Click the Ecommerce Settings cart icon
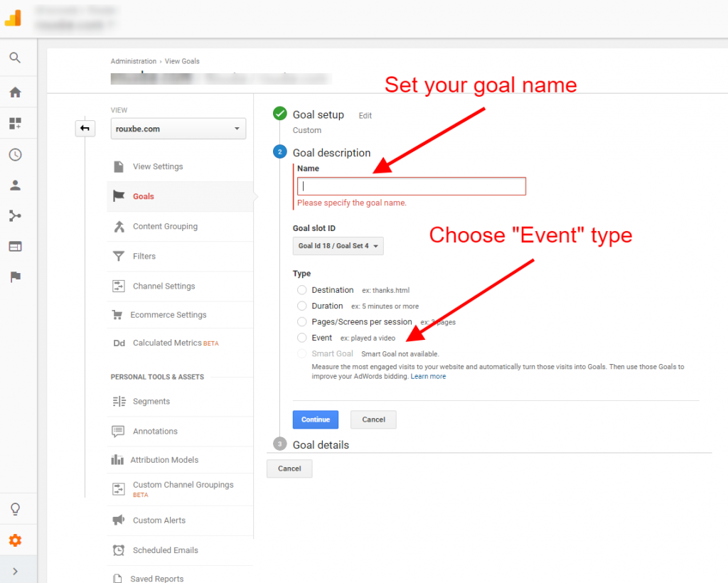This screenshot has width=728, height=583. (117, 315)
